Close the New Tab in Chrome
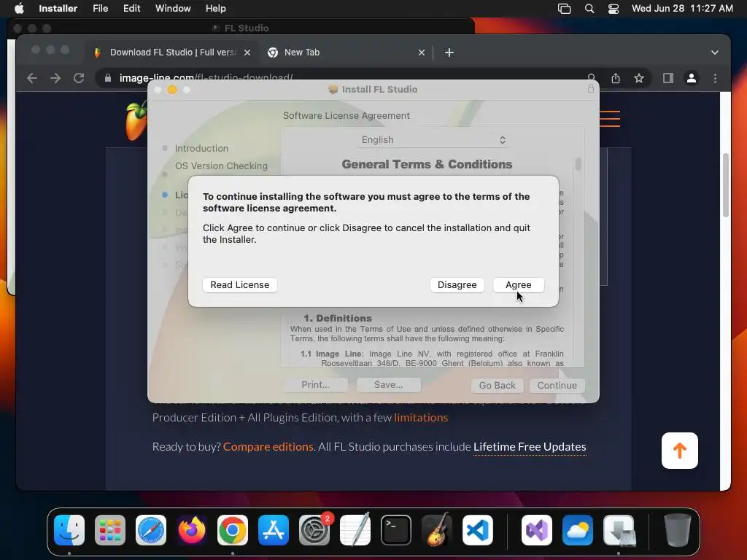Image resolution: width=747 pixels, height=560 pixels. (422, 52)
